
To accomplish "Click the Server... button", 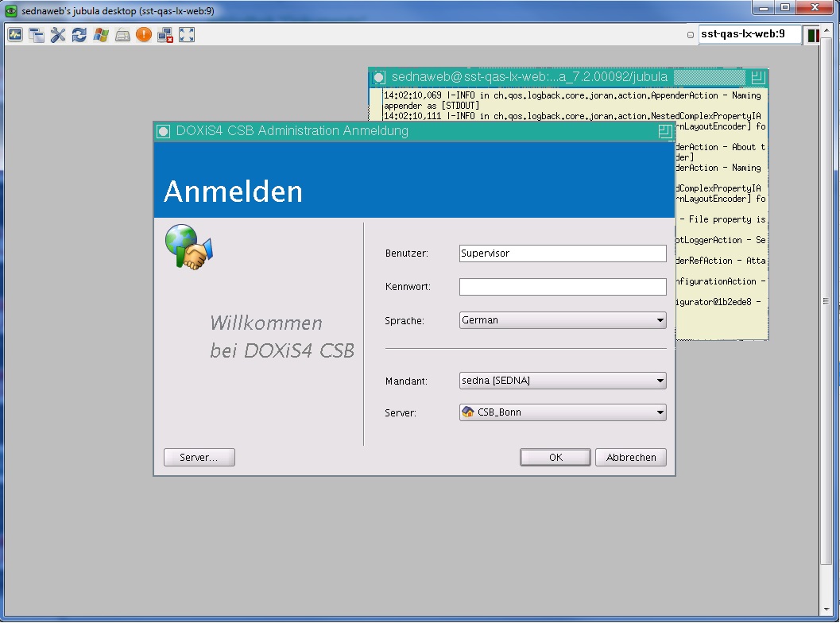I will pyautogui.click(x=199, y=458).
